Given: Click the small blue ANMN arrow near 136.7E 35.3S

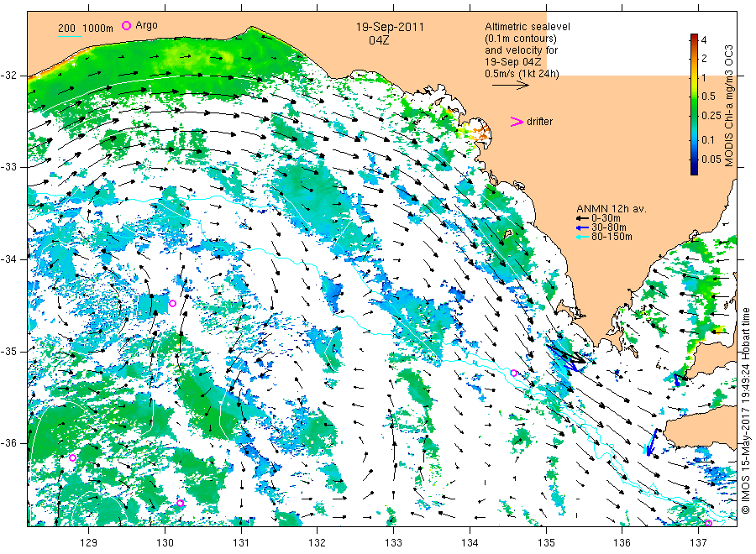Looking at the screenshot, I should [676, 380].
